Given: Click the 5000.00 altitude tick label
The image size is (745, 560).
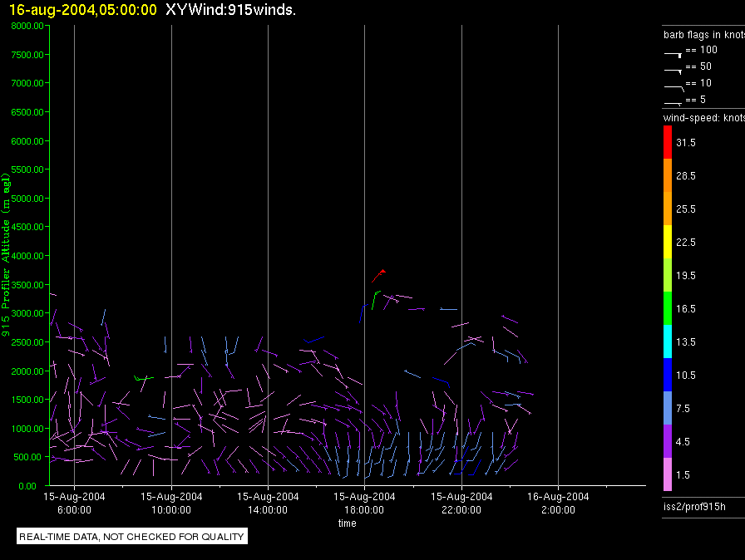Looking at the screenshot, I should pyautogui.click(x=27, y=199).
